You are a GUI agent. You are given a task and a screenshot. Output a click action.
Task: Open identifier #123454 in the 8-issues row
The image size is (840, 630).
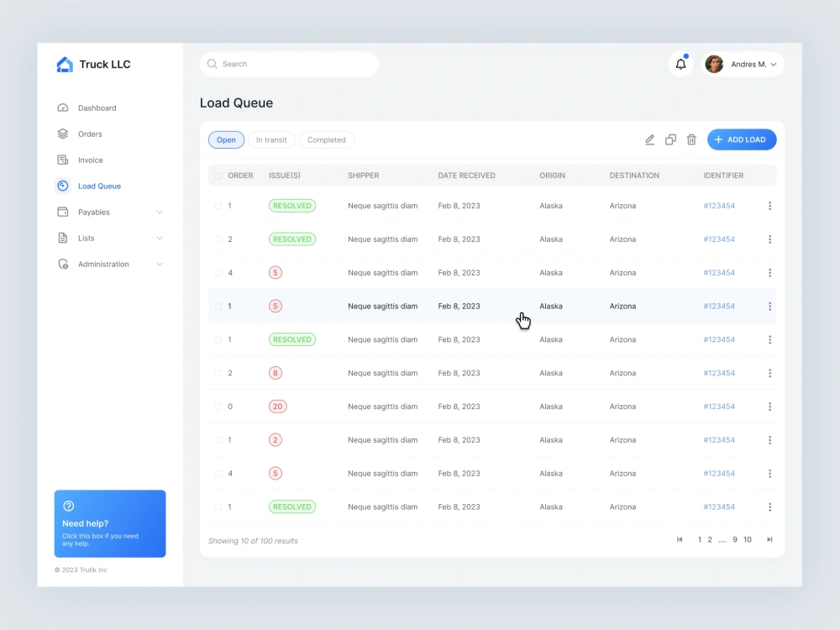(719, 373)
